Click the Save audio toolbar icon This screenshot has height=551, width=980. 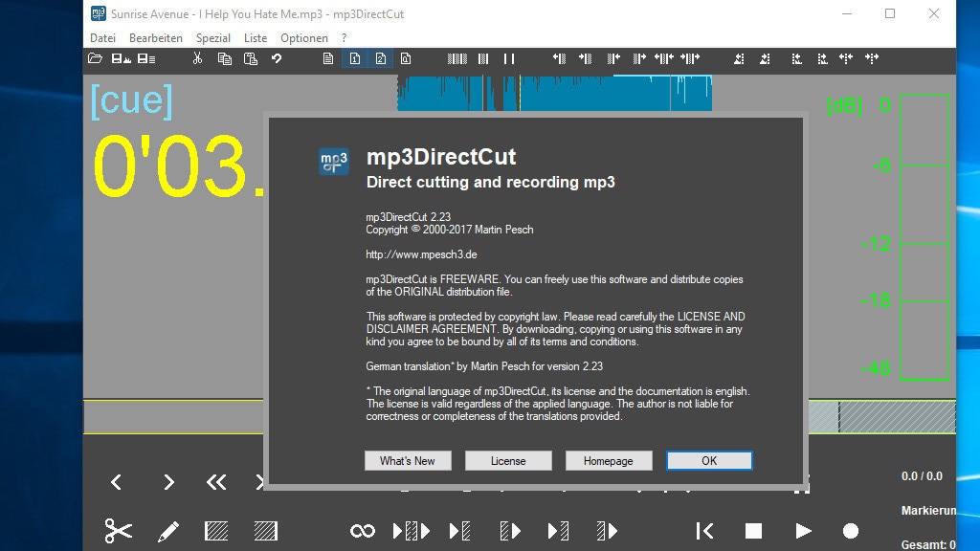tap(119, 58)
